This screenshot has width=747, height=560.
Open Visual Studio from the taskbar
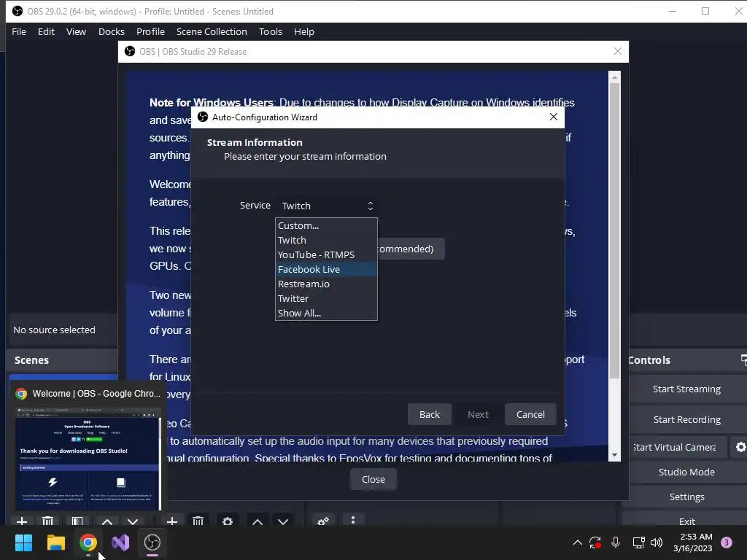click(120, 542)
